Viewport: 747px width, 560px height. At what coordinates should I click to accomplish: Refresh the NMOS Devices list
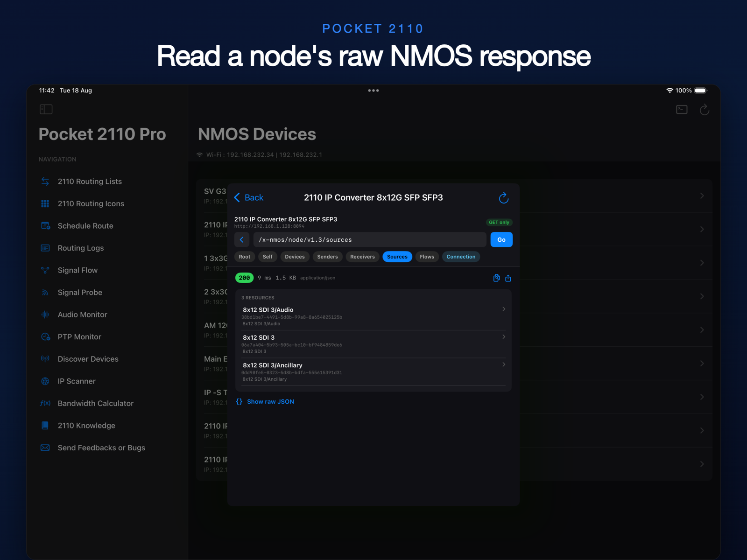click(x=705, y=110)
